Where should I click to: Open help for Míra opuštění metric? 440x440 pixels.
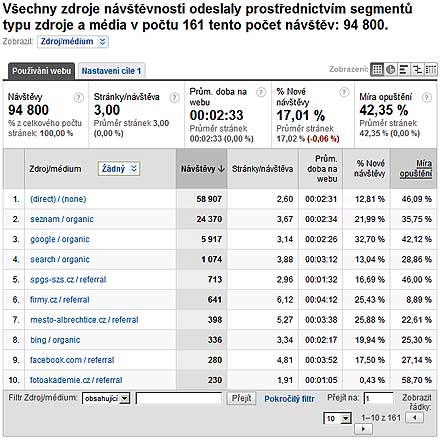(x=427, y=98)
